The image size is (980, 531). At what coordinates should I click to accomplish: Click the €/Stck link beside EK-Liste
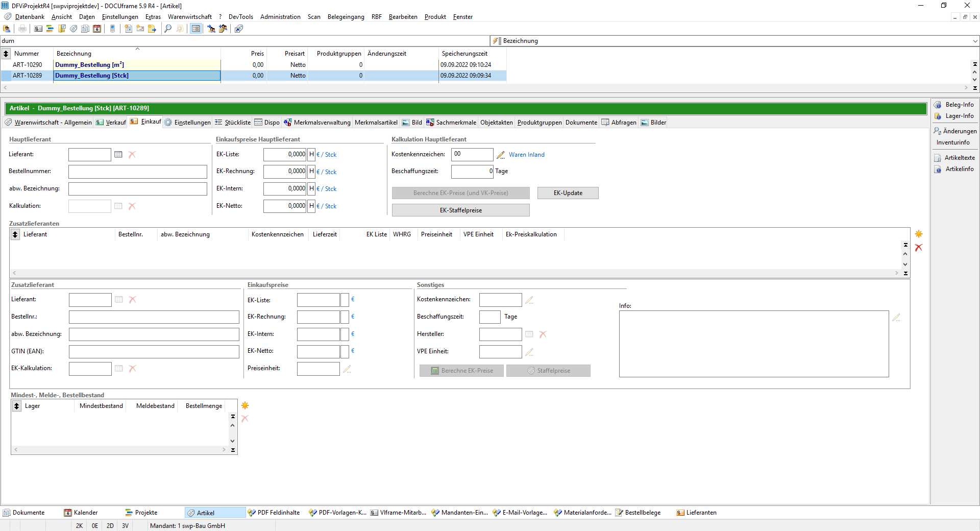pos(327,155)
